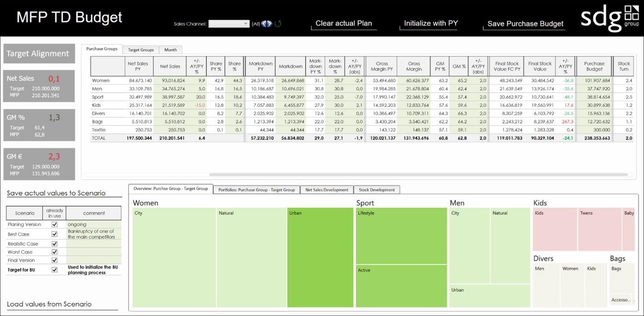Click the next sales channel arrow
Viewport: 644px width, 316px height.
tap(270, 23)
